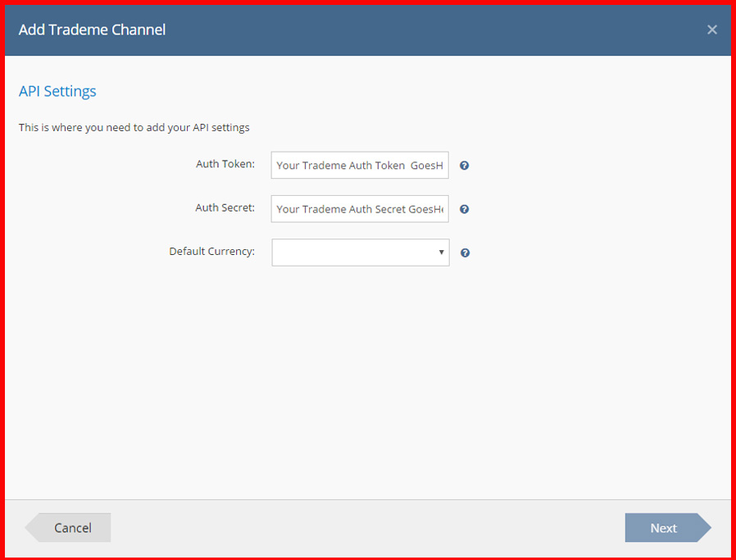Close the Add Trademe Channel dialog

click(x=712, y=30)
